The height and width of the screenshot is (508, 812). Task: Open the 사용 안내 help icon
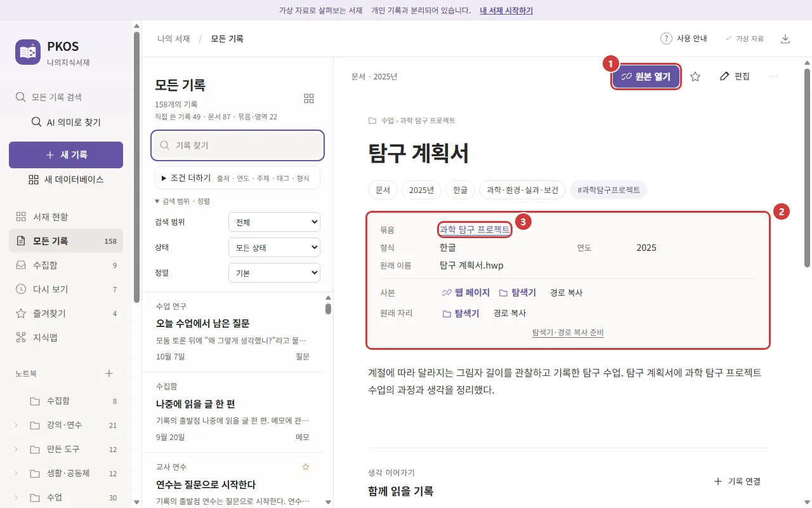[666, 39]
